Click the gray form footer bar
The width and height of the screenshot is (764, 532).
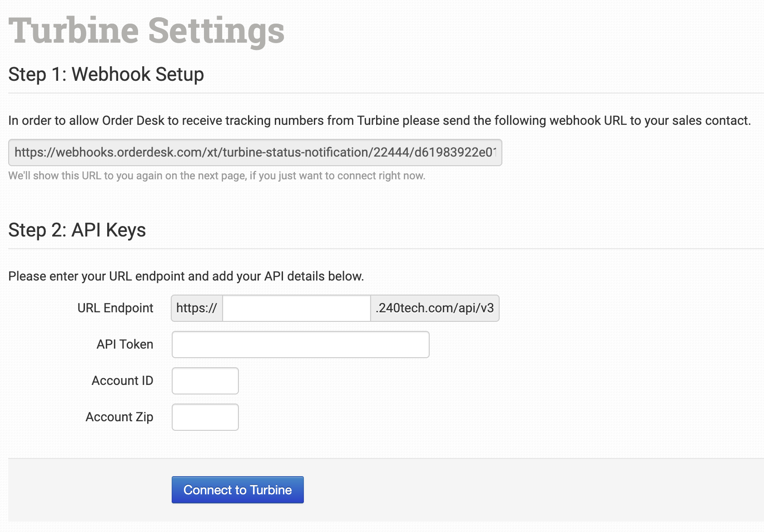[500, 490]
